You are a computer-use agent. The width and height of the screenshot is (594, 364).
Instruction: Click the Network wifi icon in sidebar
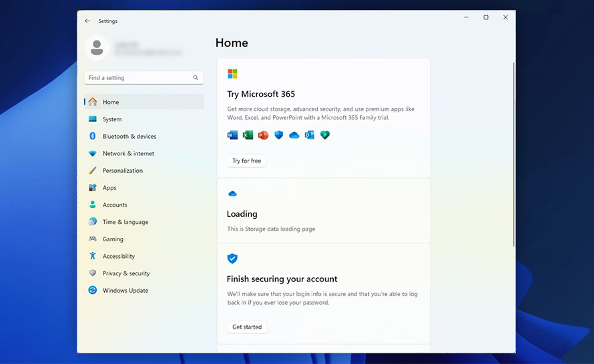(92, 153)
